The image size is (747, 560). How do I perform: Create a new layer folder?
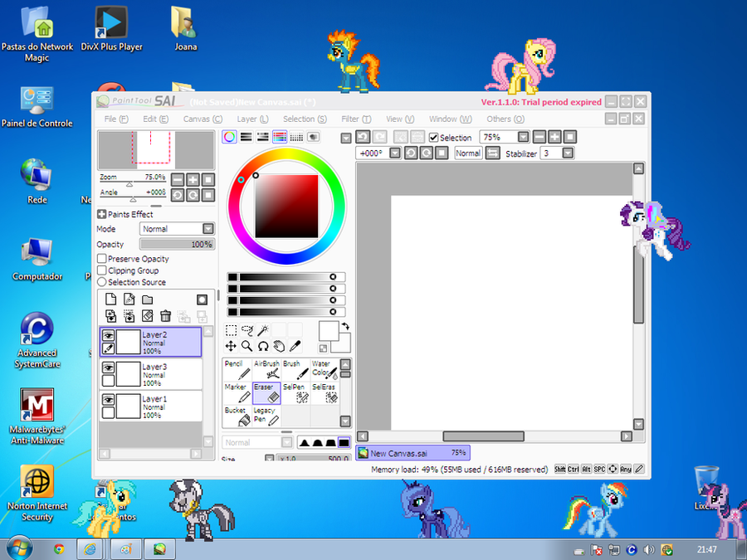(147, 299)
